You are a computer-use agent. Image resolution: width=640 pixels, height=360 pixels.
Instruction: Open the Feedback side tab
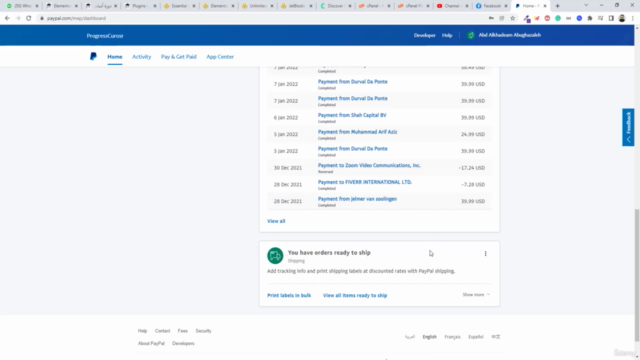(628, 127)
